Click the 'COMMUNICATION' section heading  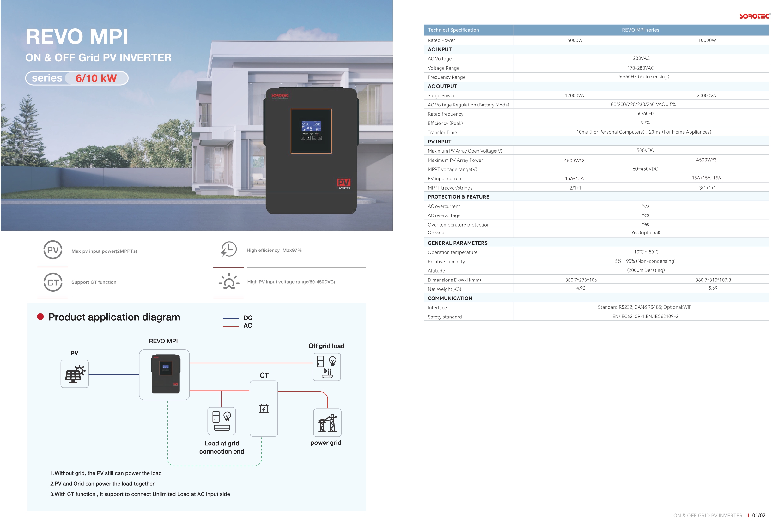[x=449, y=298]
